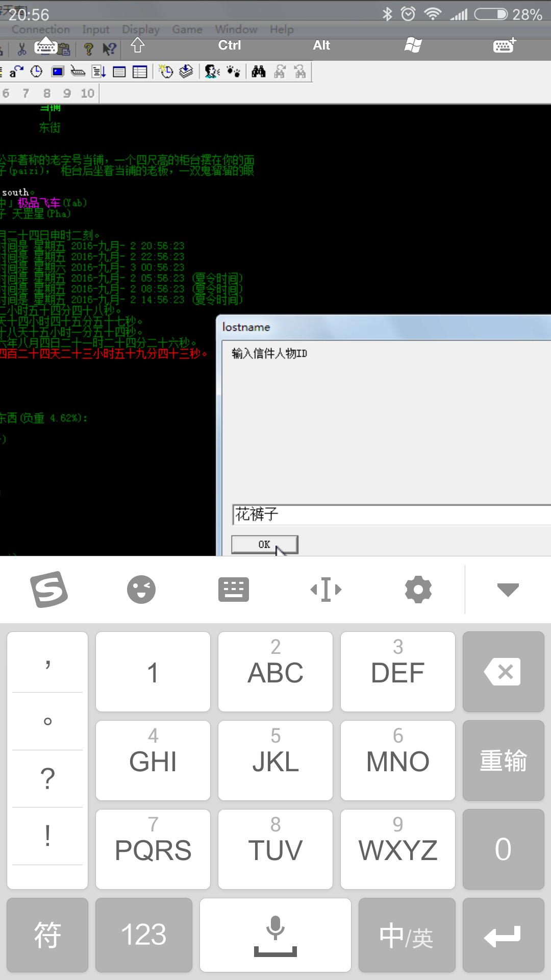Image resolution: width=551 pixels, height=980 pixels.
Task: Click the scissors Cut icon
Action: pos(22,49)
